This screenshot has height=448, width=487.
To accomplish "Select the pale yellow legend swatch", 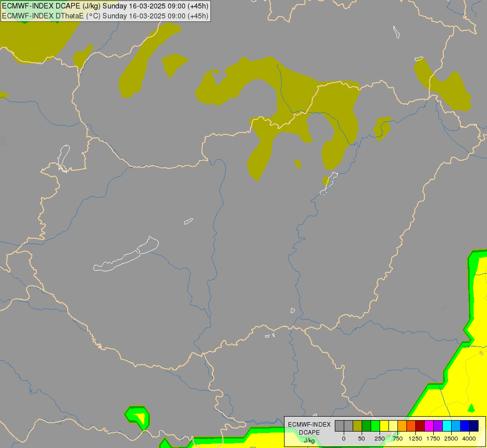I will (393, 426).
